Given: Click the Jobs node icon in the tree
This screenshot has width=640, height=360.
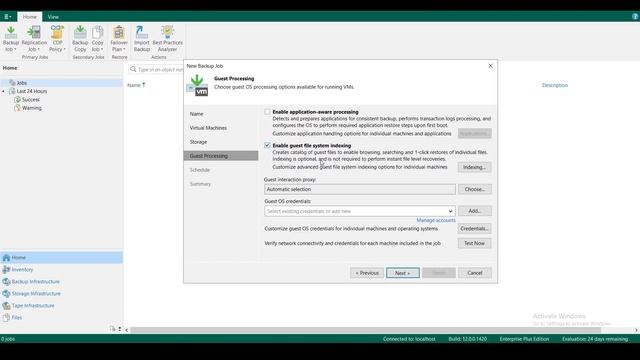Looking at the screenshot, I should (x=12, y=83).
